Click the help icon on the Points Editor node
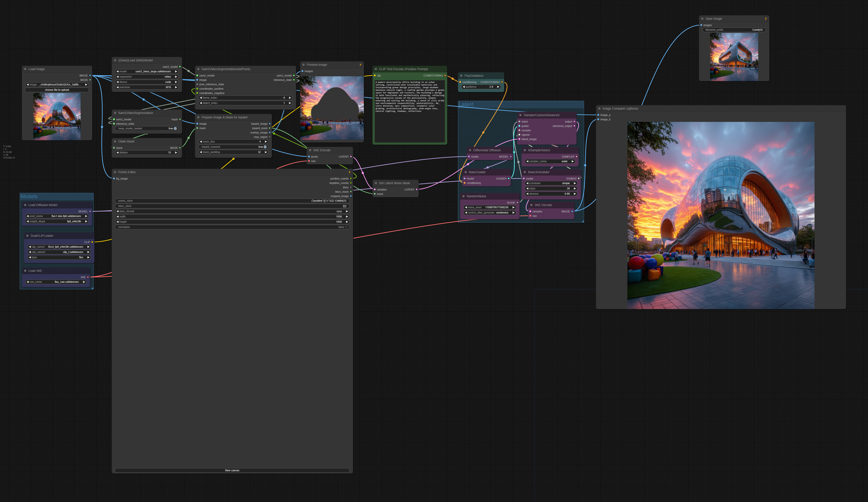This screenshot has width=868, height=502. tap(349, 172)
